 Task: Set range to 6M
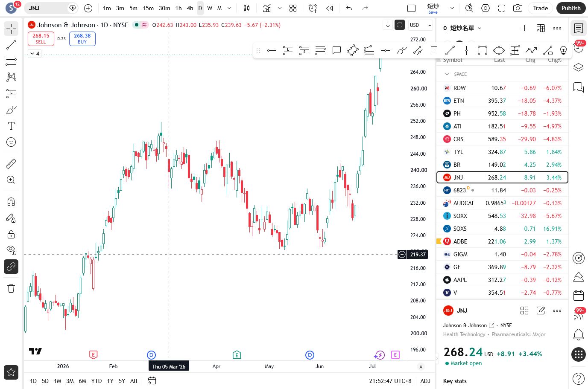(x=82, y=381)
